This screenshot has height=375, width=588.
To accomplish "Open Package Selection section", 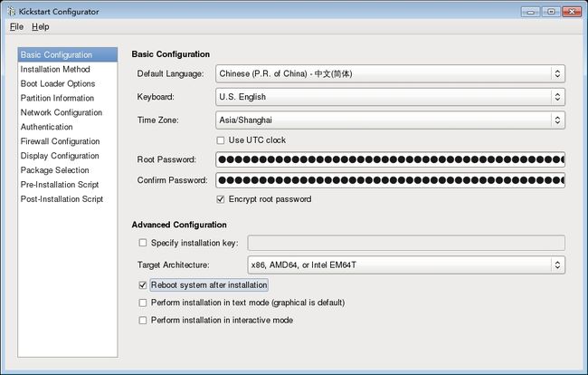I will pyautogui.click(x=68, y=170).
